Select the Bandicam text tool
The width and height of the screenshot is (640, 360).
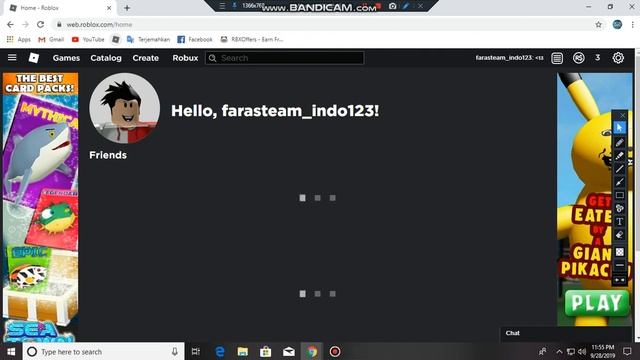(619, 221)
